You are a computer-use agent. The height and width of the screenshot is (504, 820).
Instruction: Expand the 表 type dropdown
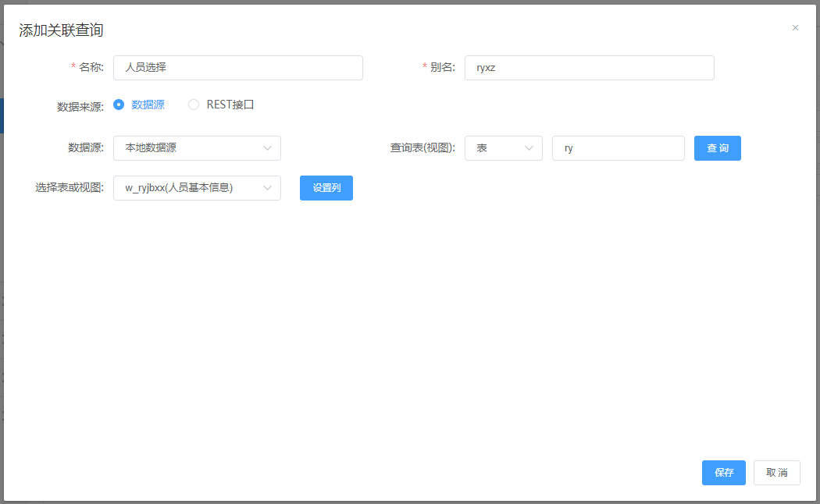click(x=503, y=148)
